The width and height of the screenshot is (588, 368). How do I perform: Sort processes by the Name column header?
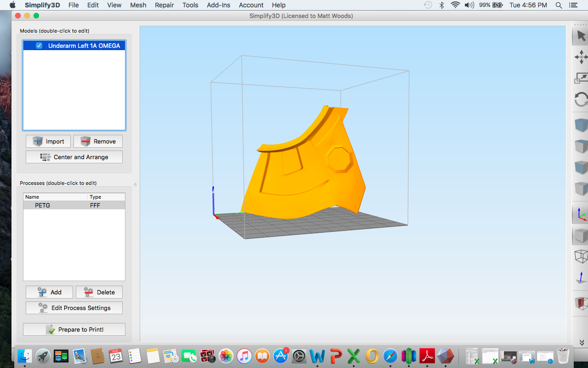(x=56, y=197)
